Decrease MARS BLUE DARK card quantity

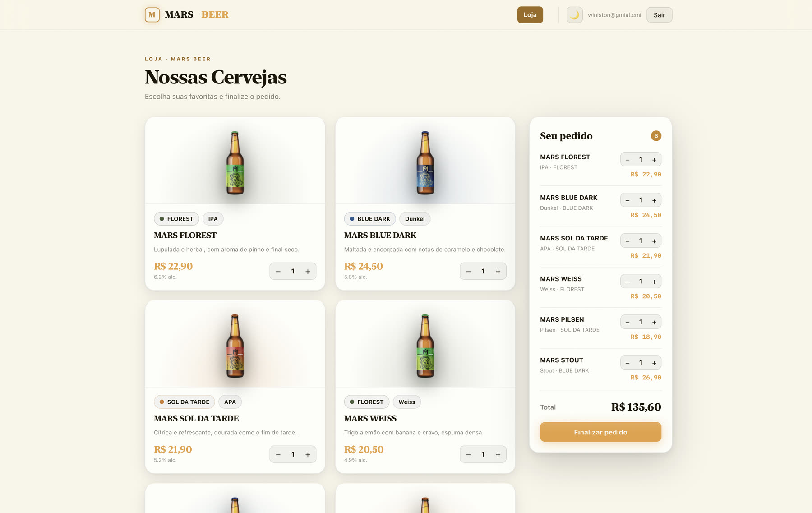tap(468, 271)
